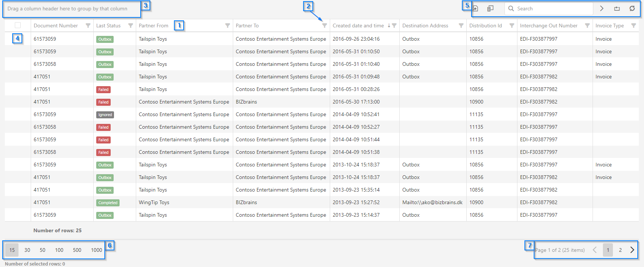Sort by the Partner From column header
Image resolution: width=644 pixels, height=267 pixels.
(154, 26)
